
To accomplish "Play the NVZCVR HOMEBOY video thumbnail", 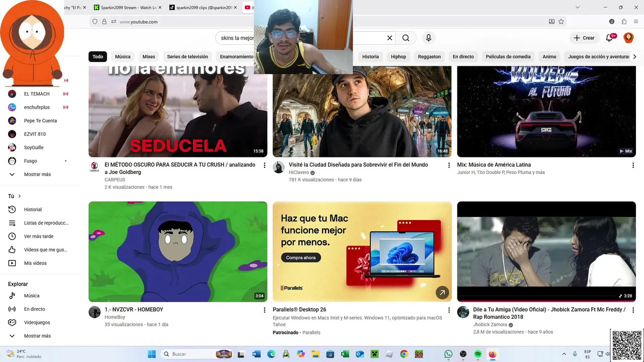I will (x=178, y=251).
